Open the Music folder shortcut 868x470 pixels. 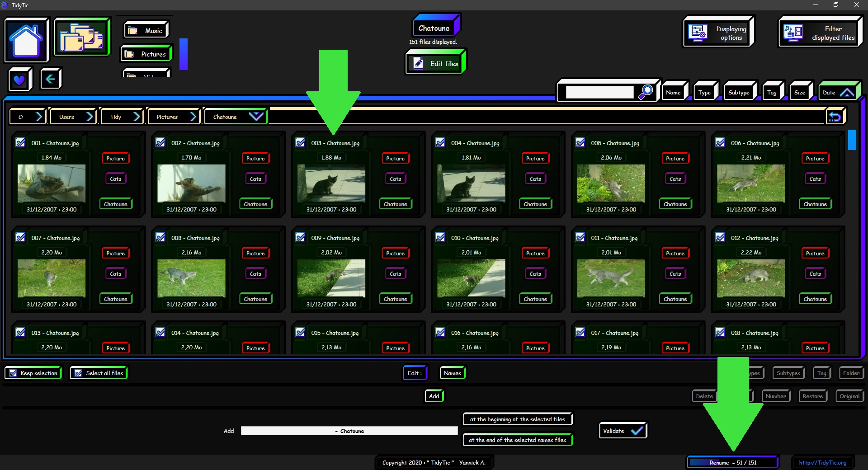[146, 30]
